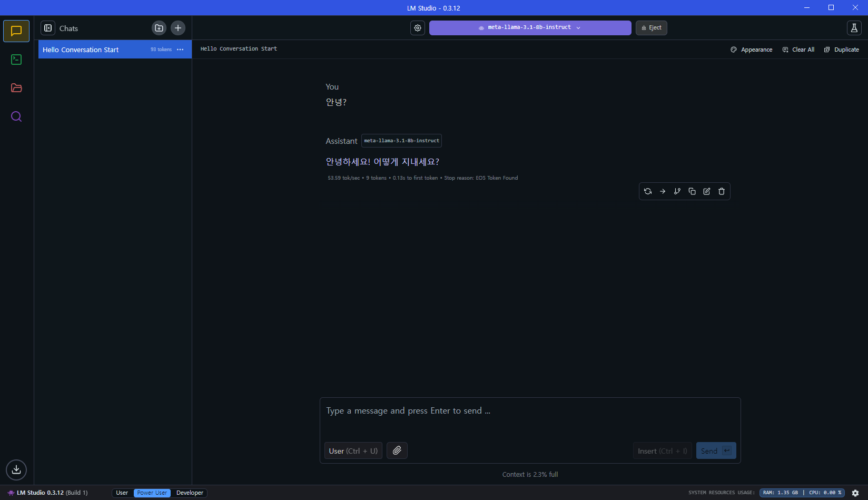Open the advanced configuration flask icon
This screenshot has width=868, height=500.
click(854, 28)
